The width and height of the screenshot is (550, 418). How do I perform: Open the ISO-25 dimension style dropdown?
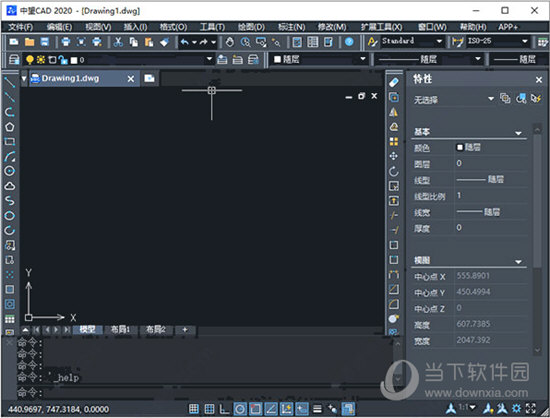point(524,41)
